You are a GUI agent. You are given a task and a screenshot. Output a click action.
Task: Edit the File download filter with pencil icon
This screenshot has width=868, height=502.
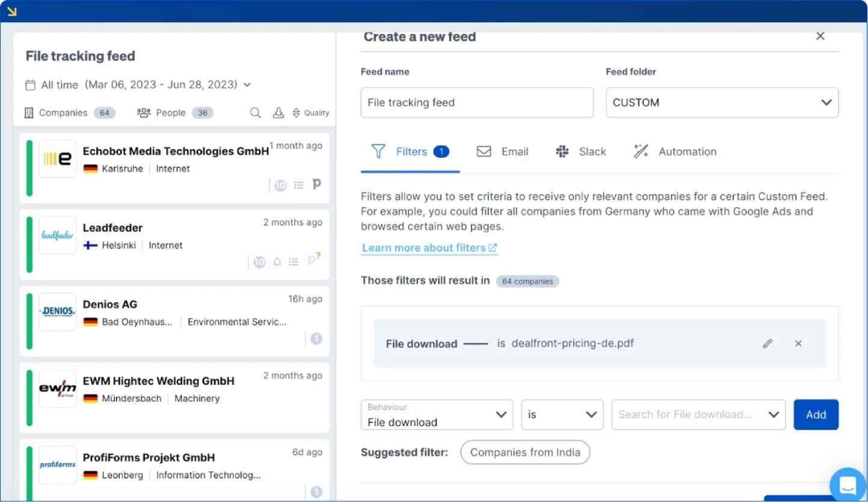pos(768,343)
